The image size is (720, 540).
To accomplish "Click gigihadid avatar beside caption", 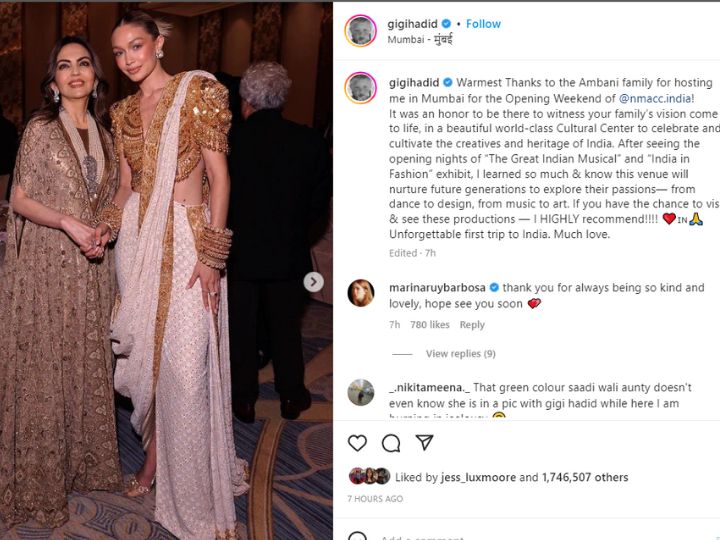I will tap(360, 87).
